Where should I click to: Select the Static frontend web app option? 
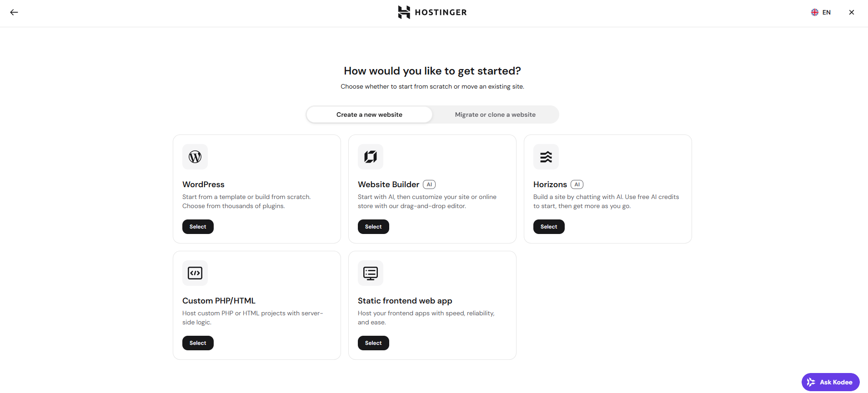[x=373, y=343]
